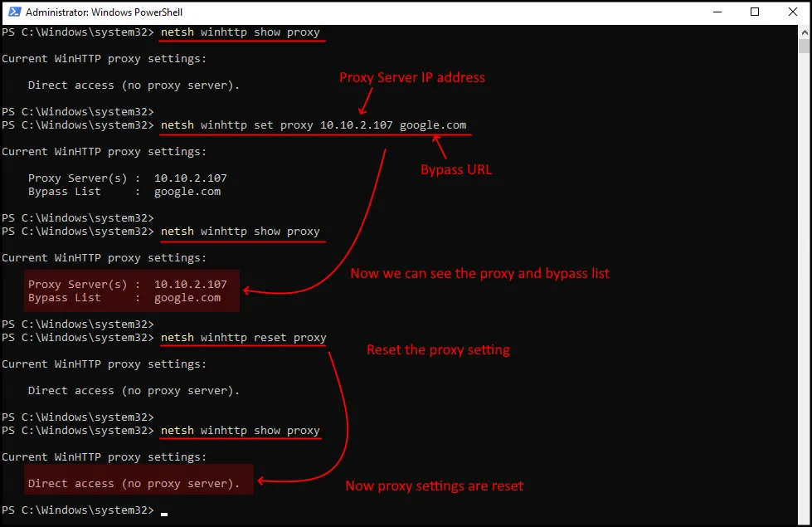
Task: Click 'Now we can see the proxy' annotation
Action: [x=479, y=273]
